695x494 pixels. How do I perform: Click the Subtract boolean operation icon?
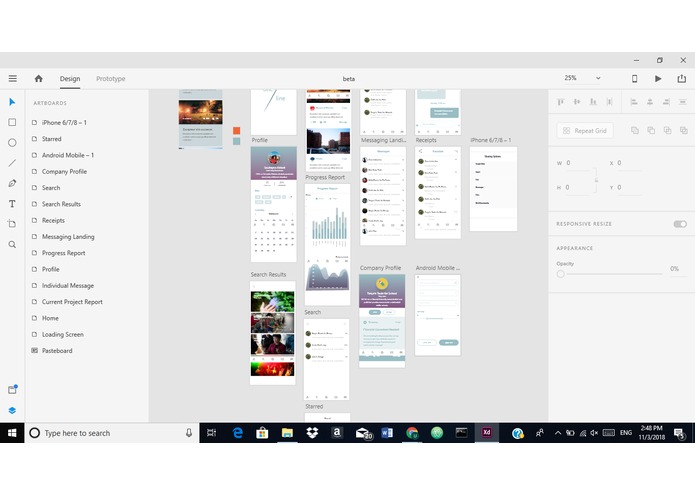pyautogui.click(x=651, y=130)
